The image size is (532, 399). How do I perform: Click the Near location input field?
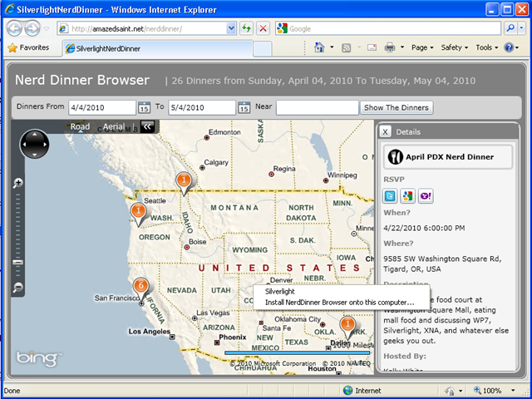point(317,107)
